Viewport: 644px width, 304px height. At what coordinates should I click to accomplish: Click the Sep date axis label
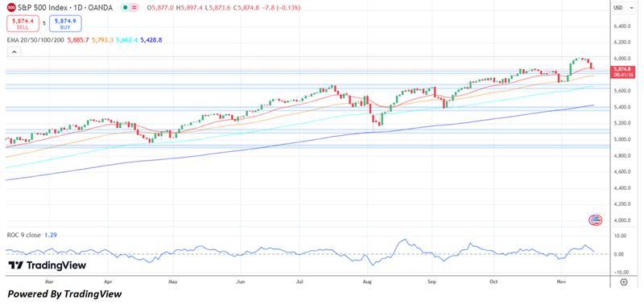pos(431,281)
